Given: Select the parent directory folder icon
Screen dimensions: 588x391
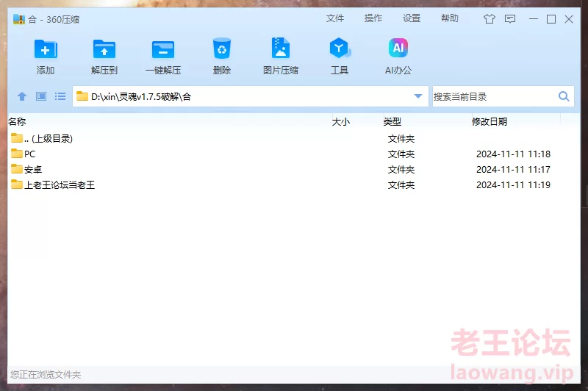Looking at the screenshot, I should [x=16, y=138].
